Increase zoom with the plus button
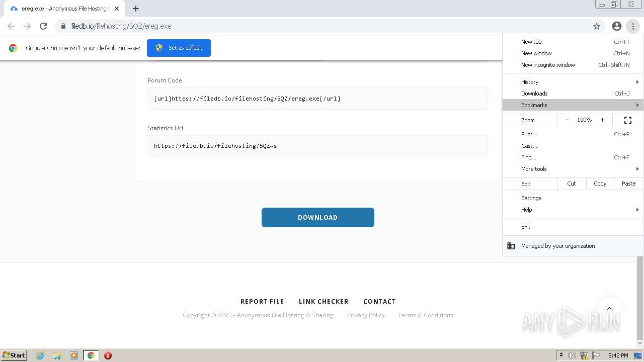Viewport: 644px width, 362px height. click(602, 120)
